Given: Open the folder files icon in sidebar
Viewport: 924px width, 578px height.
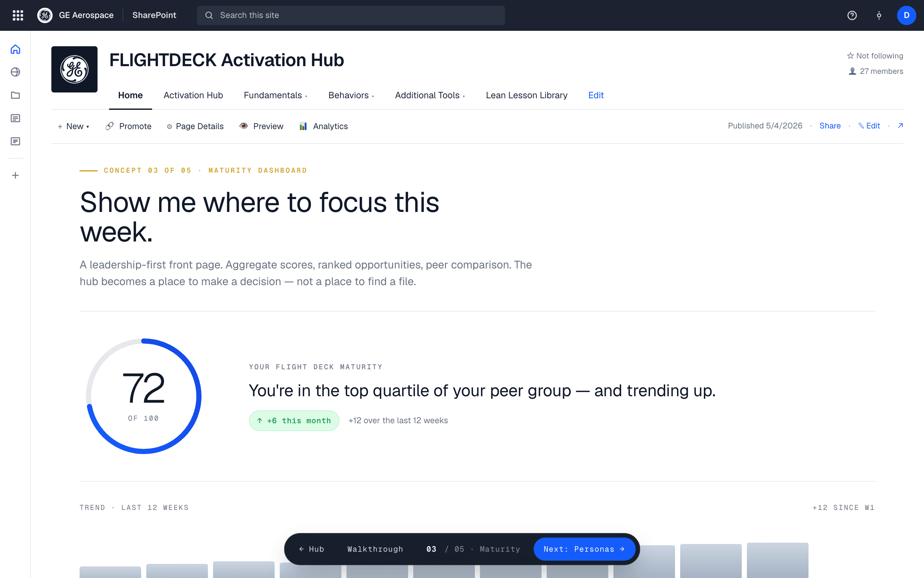Looking at the screenshot, I should [x=15, y=95].
